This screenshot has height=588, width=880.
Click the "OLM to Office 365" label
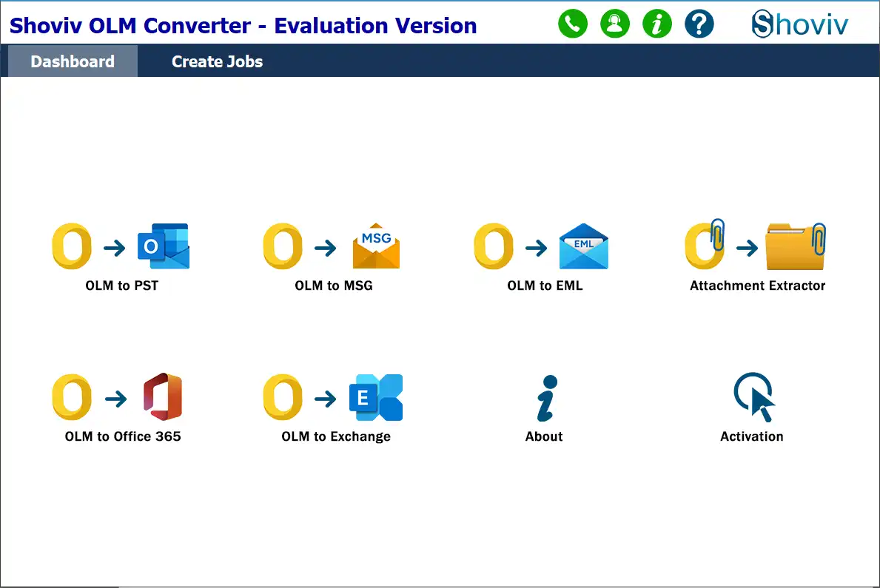click(123, 436)
